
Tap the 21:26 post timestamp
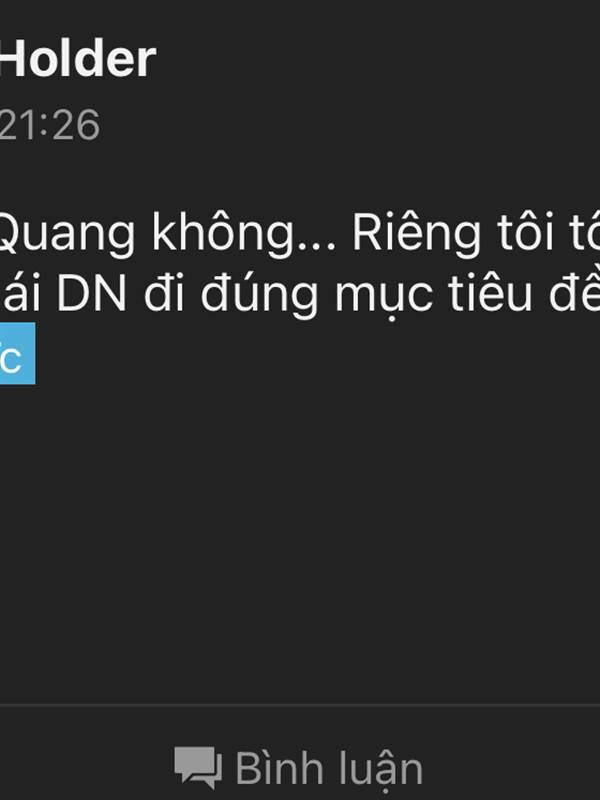[x=49, y=124]
